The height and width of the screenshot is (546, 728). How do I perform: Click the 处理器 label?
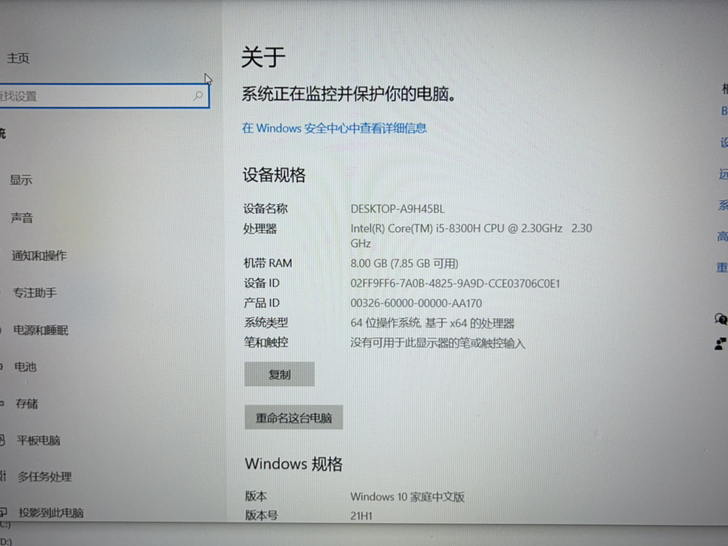[x=260, y=228]
